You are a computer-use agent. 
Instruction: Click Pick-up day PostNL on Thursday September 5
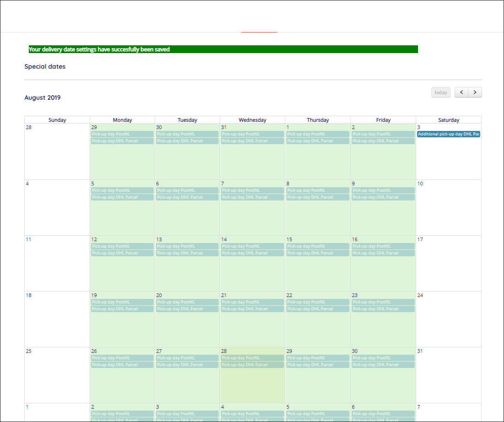click(317, 414)
